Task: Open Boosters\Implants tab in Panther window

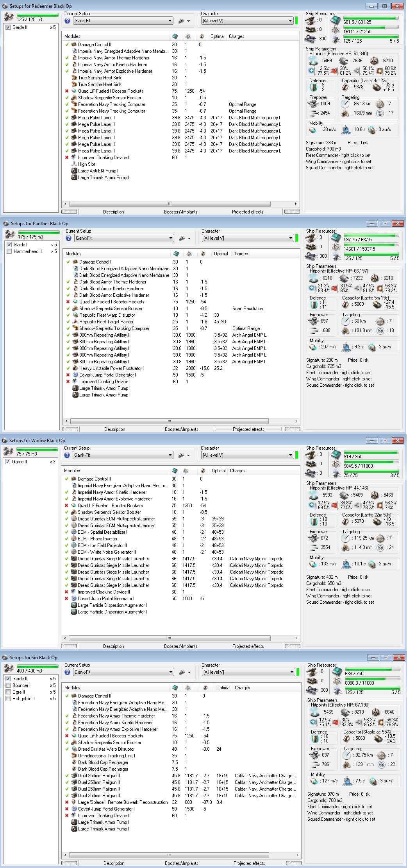Action: click(182, 429)
